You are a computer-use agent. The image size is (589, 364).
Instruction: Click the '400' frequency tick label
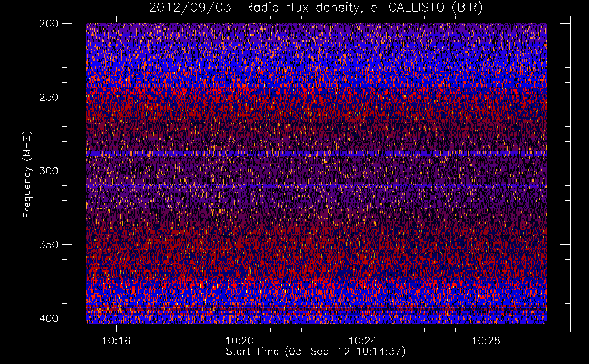pos(48,318)
